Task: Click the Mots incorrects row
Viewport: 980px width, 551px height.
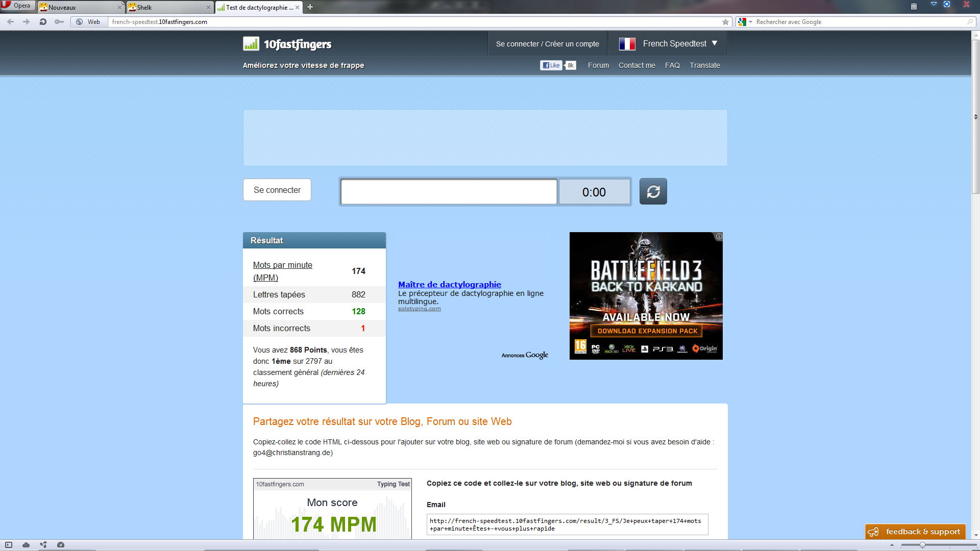Action: pyautogui.click(x=314, y=328)
